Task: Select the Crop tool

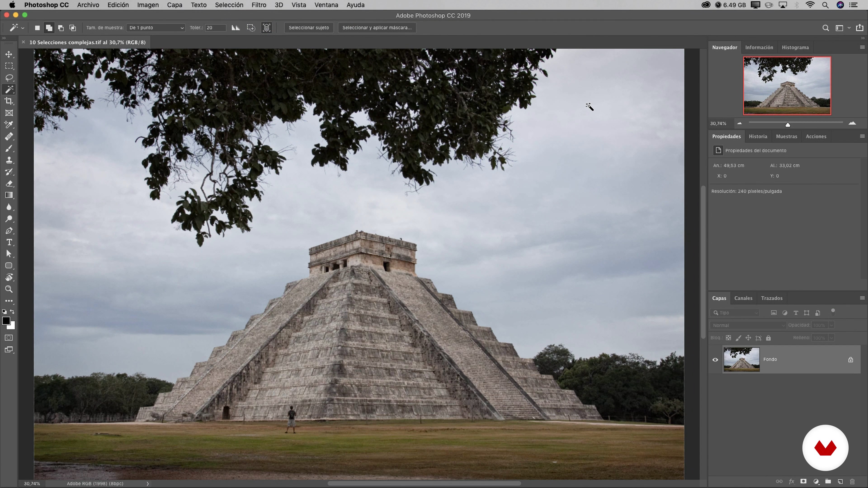Action: 9,101
